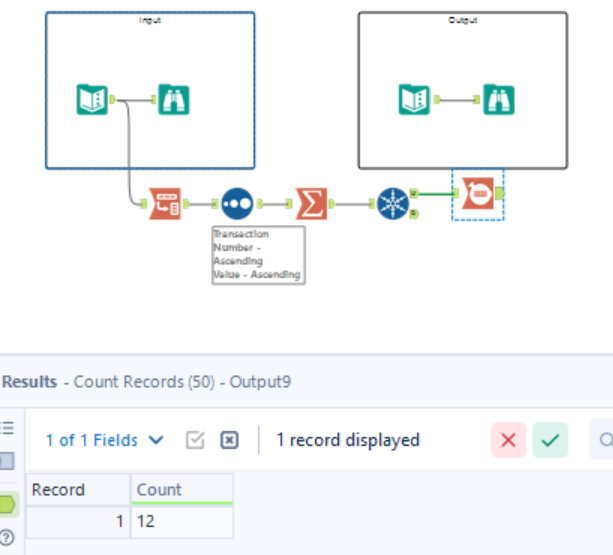Open the help question mark icon

pos(7,537)
